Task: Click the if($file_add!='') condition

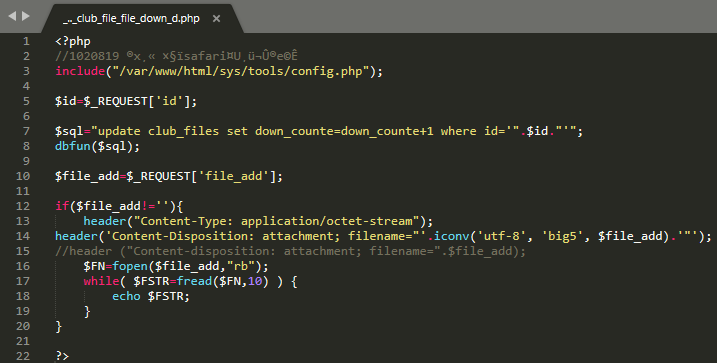Action: pyautogui.click(x=119, y=206)
